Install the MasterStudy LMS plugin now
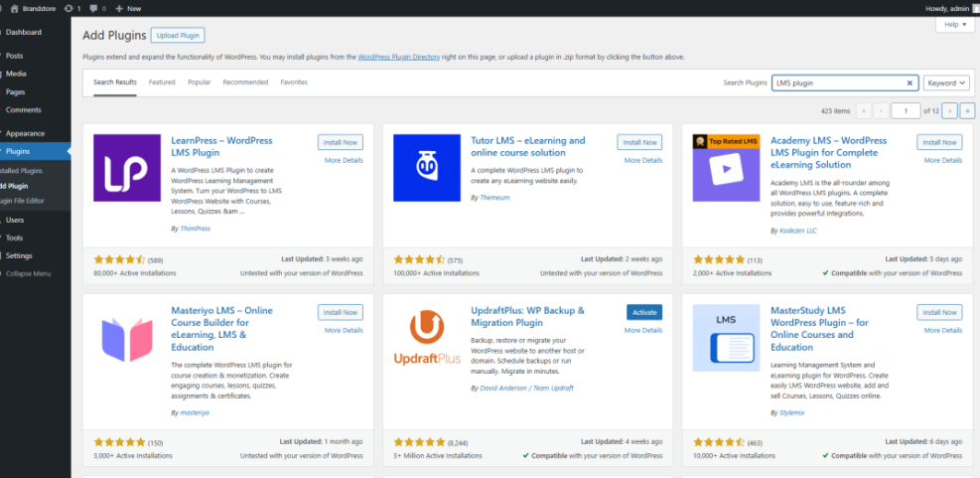The image size is (980, 478). click(x=939, y=312)
